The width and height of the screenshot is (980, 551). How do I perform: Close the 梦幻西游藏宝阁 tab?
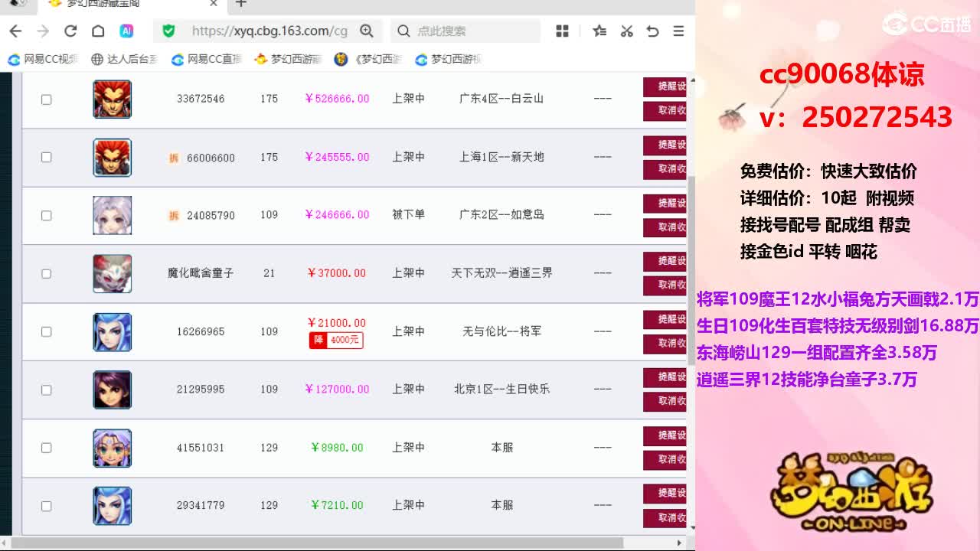pyautogui.click(x=214, y=4)
